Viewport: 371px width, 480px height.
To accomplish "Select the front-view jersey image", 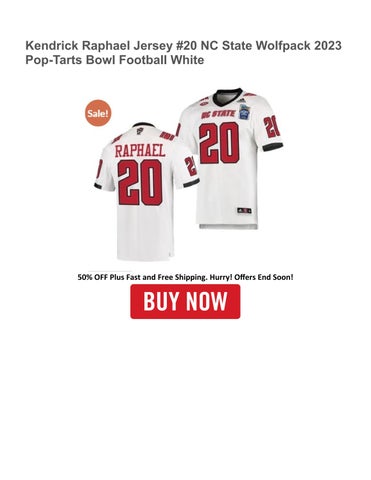I will (230, 159).
